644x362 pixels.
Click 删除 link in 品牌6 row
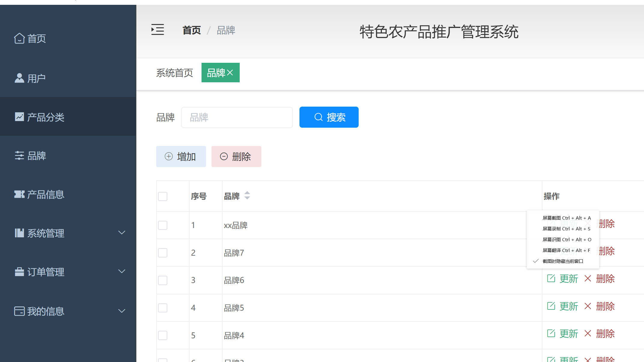pyautogui.click(x=606, y=278)
